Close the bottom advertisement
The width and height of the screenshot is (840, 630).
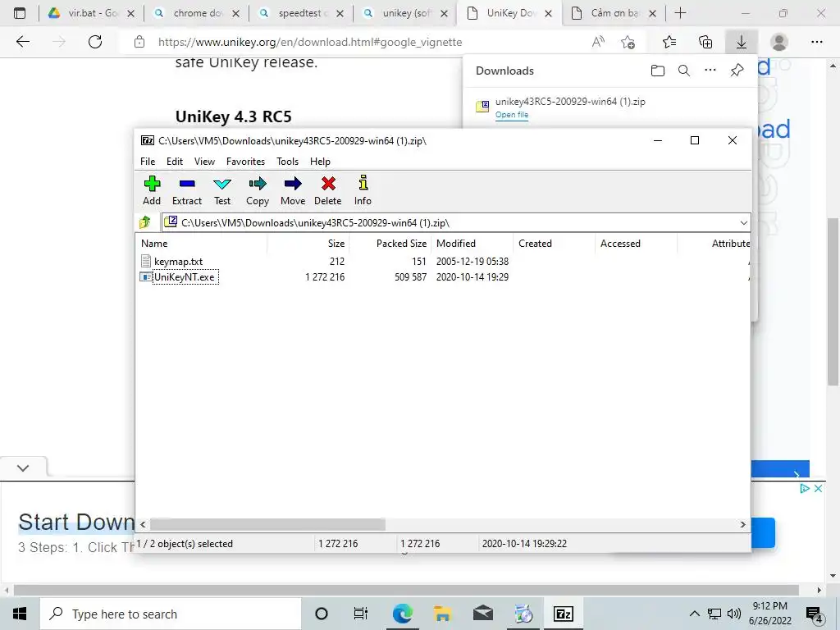(818, 488)
